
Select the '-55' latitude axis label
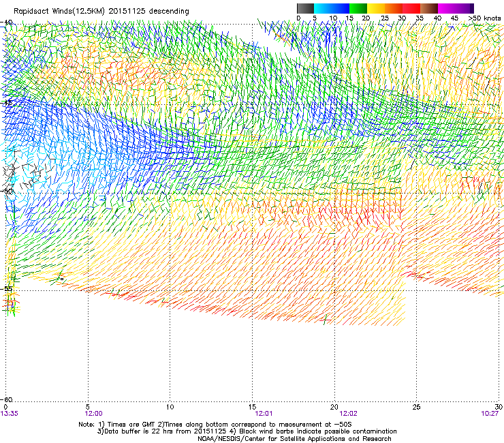pos(6,288)
